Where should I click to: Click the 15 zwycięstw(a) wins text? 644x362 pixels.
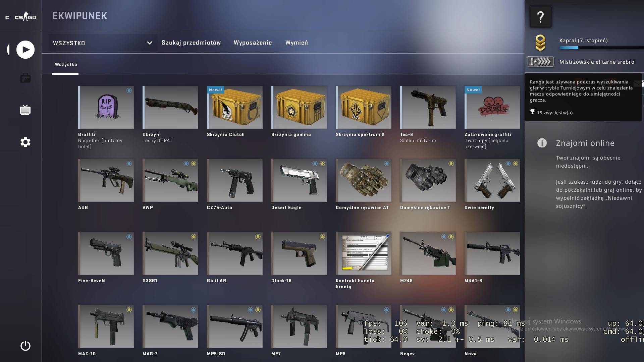tap(555, 113)
